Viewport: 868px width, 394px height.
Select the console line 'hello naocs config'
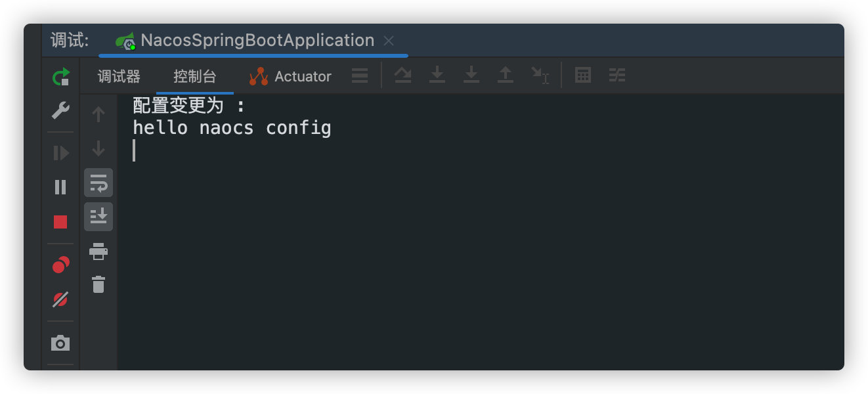pyautogui.click(x=232, y=128)
